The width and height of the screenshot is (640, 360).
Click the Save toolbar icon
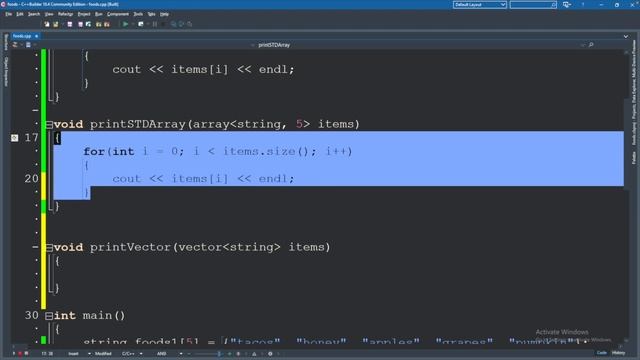point(70,24)
